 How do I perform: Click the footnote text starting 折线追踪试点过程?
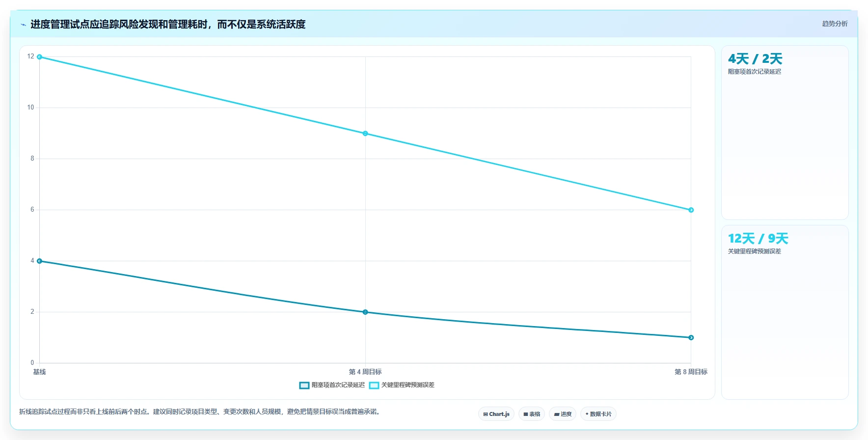coord(200,412)
